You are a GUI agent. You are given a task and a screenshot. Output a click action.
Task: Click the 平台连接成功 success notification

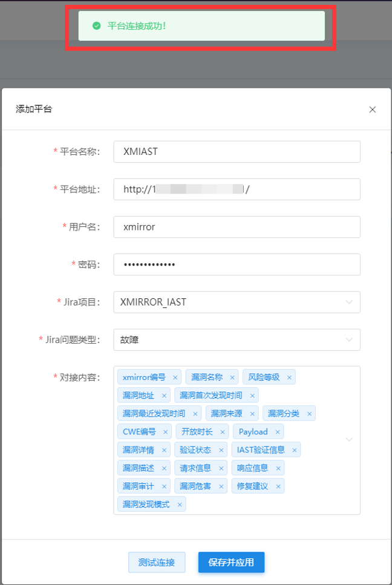201,26
